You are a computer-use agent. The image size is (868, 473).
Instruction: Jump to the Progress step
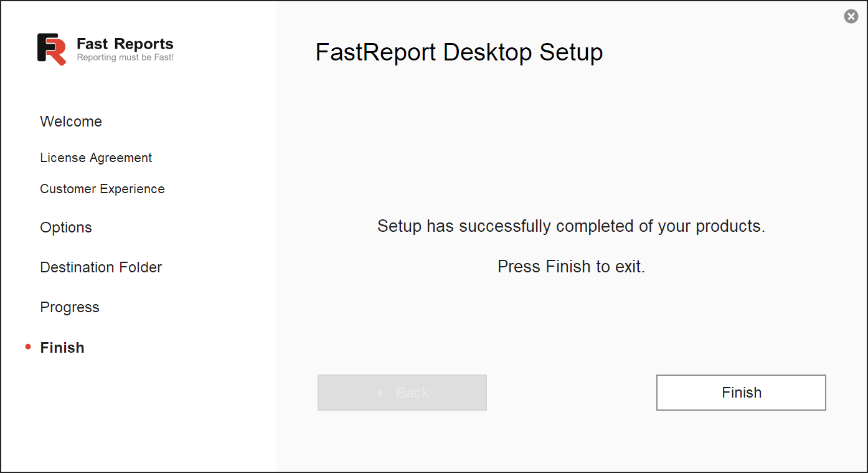click(70, 307)
